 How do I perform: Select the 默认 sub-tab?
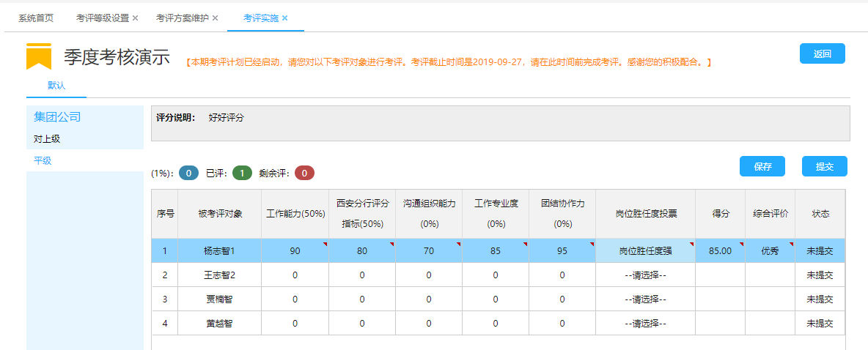(x=56, y=86)
